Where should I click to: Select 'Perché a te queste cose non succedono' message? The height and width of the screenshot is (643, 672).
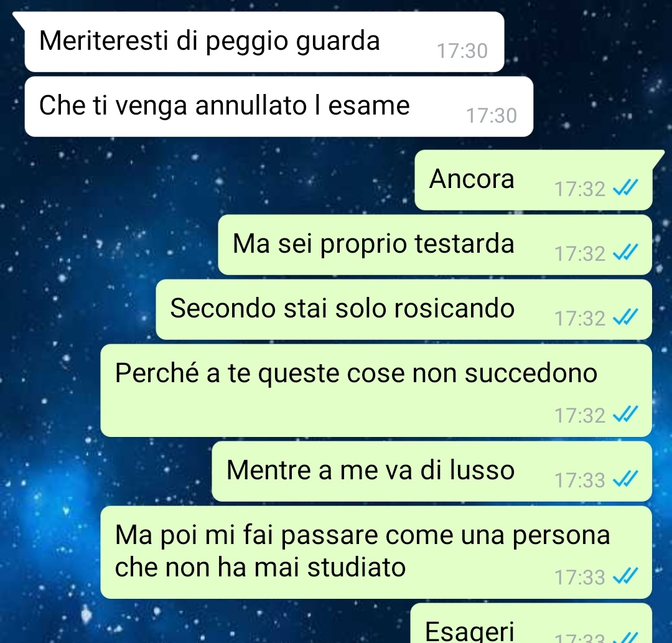click(x=376, y=390)
